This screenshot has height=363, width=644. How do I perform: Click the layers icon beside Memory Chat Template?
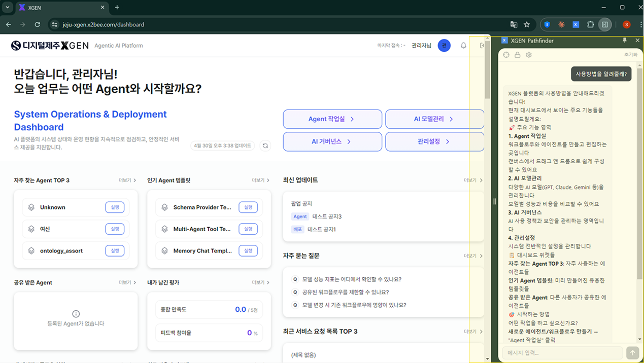point(164,250)
